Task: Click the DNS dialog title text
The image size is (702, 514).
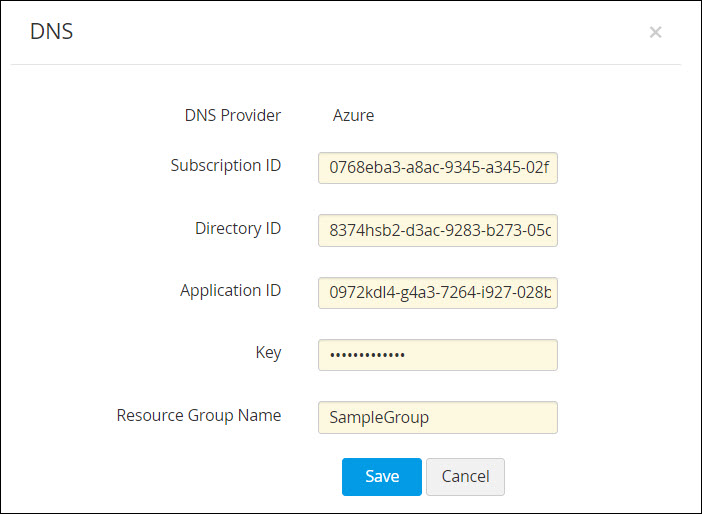Action: point(51,32)
